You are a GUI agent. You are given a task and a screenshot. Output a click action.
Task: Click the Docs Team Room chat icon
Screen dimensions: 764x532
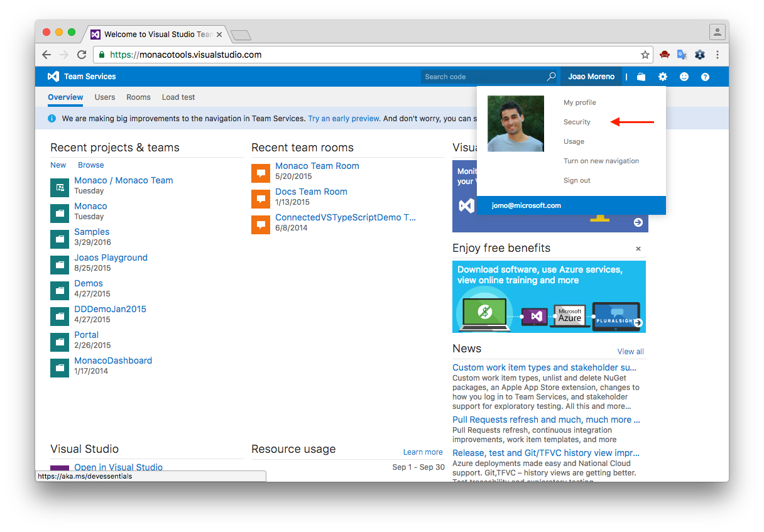(261, 198)
